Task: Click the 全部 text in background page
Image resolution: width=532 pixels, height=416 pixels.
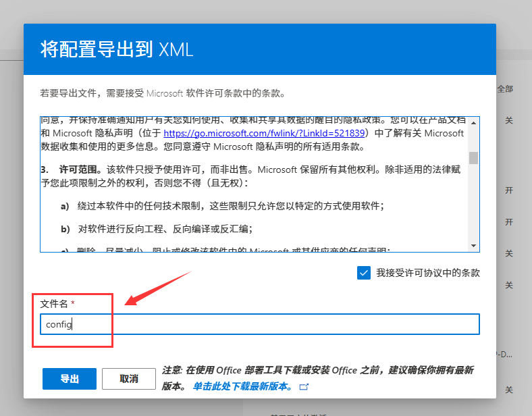Action: [x=505, y=89]
